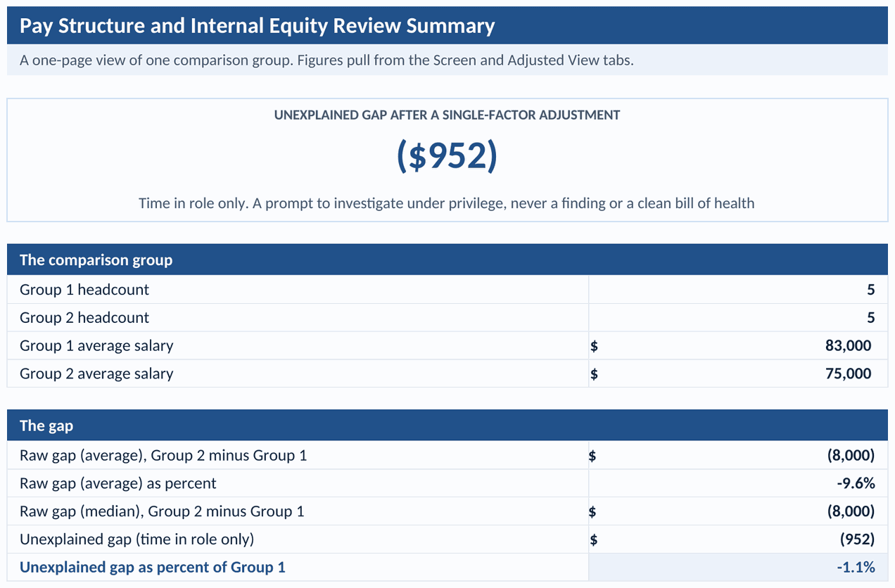Click 'The gap' section header

click(447, 426)
